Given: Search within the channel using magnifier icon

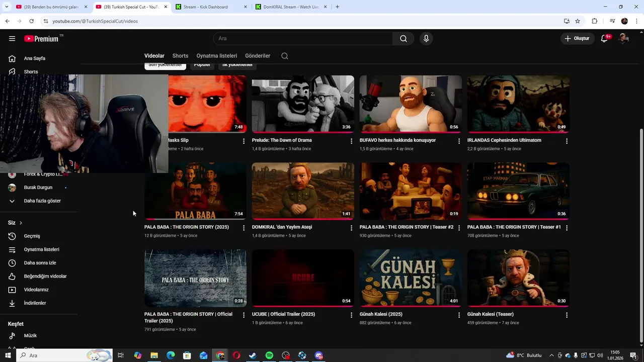Looking at the screenshot, I should (285, 56).
